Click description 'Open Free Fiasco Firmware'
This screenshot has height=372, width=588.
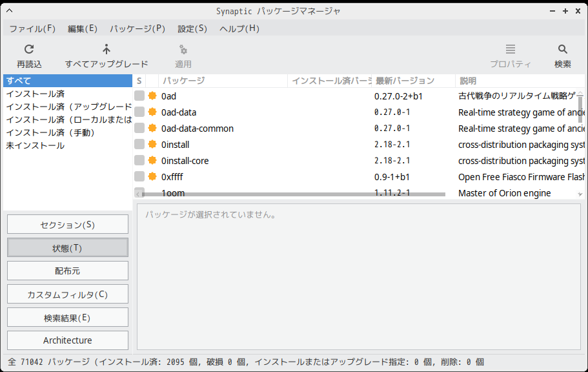[x=522, y=177]
